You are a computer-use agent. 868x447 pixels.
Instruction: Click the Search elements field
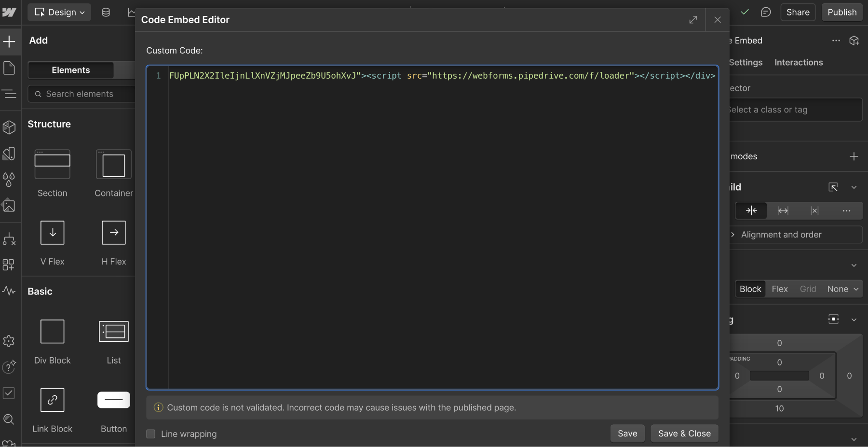(x=82, y=94)
